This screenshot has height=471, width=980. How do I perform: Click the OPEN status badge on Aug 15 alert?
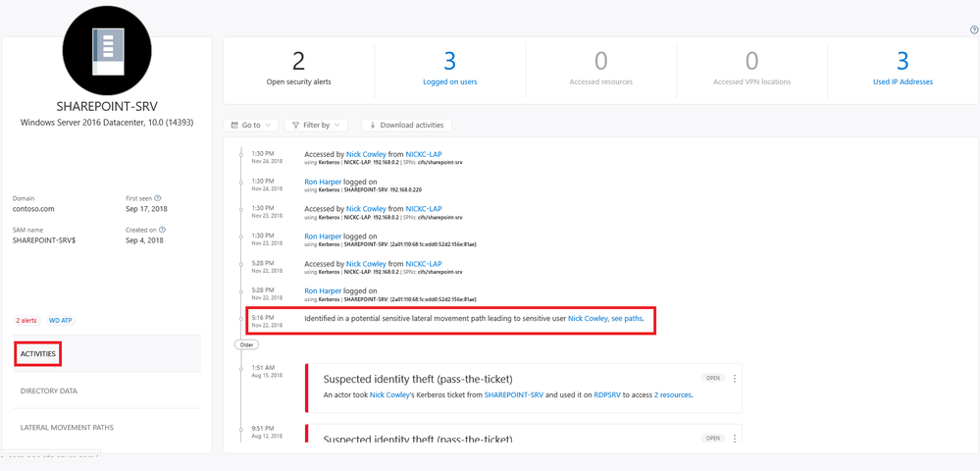[713, 379]
